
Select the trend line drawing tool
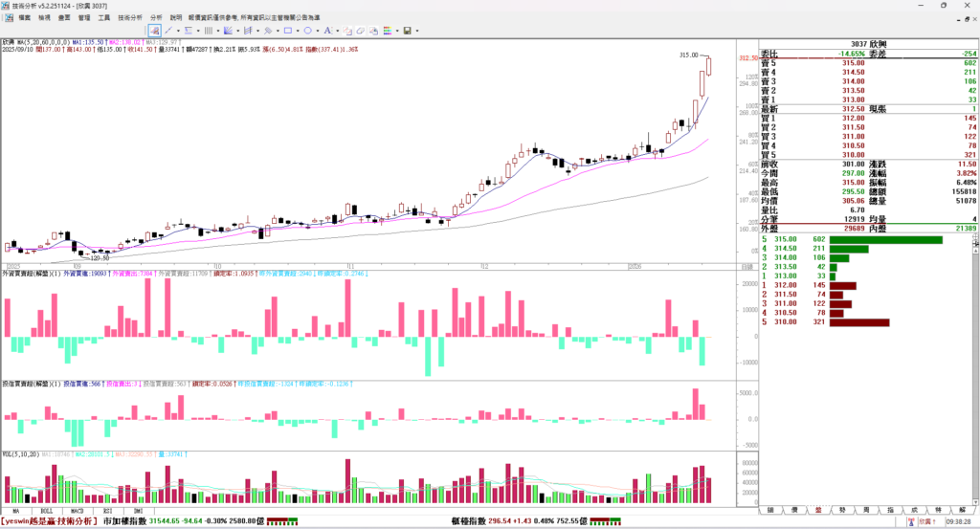tap(167, 31)
